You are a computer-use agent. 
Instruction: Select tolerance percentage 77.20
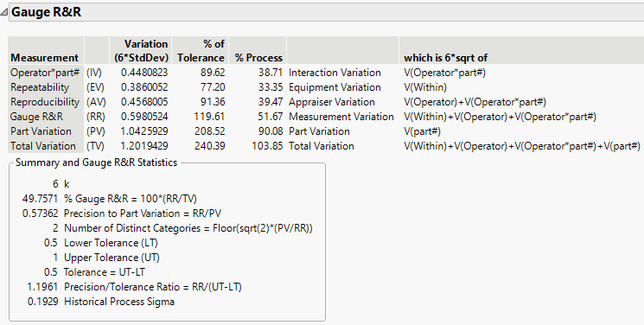214,87
